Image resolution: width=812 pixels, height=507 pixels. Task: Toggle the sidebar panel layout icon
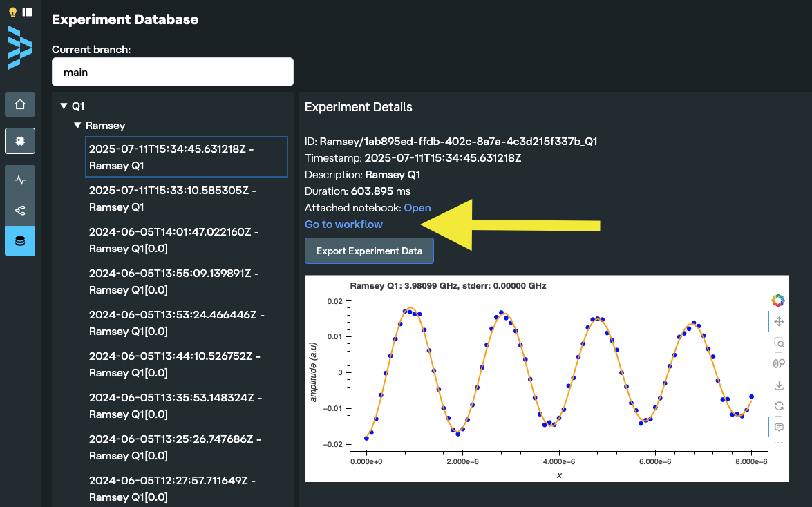(27, 12)
